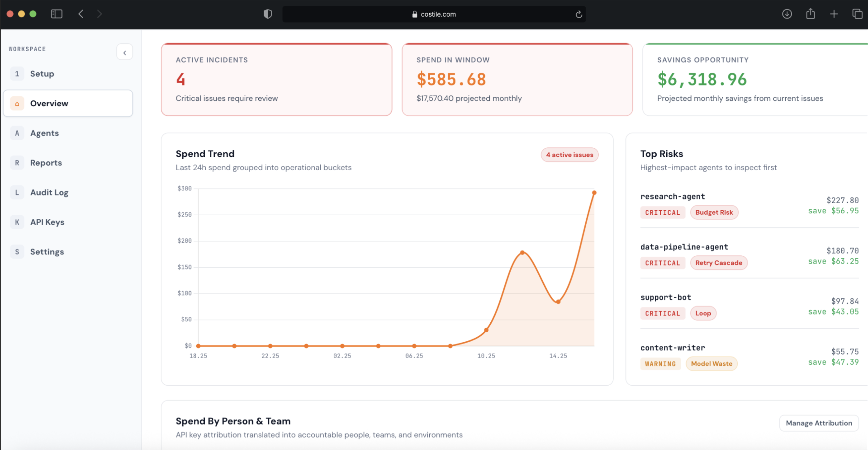
Task: Open the Savings Opportunity card
Action: tap(755, 80)
